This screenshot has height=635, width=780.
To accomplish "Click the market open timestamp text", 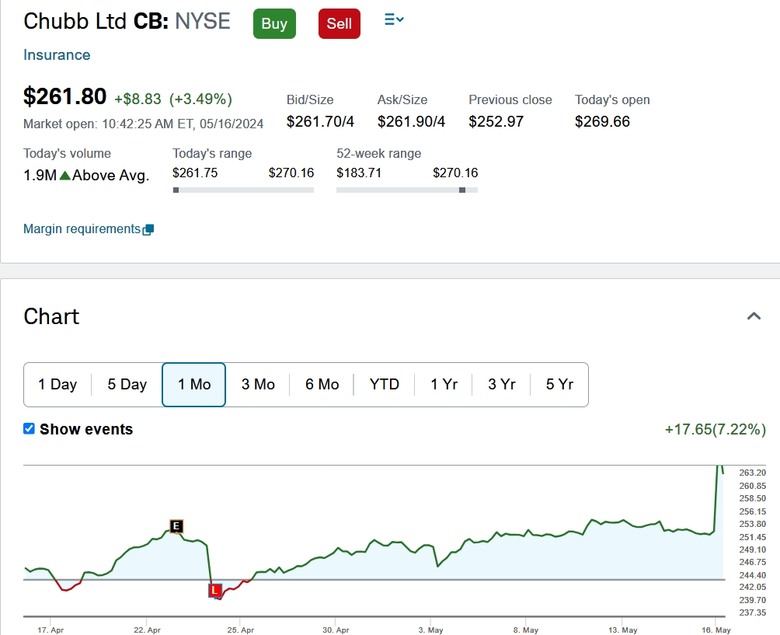I will [143, 124].
